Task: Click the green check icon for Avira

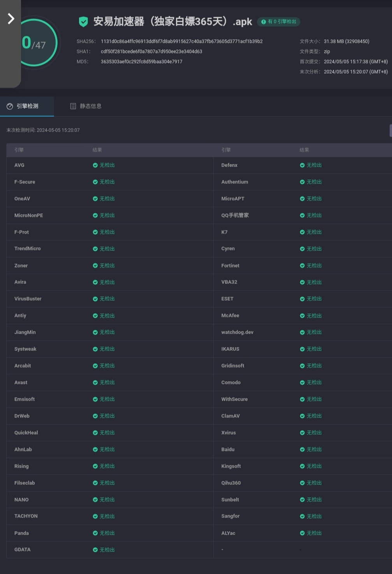Action: tap(95, 282)
